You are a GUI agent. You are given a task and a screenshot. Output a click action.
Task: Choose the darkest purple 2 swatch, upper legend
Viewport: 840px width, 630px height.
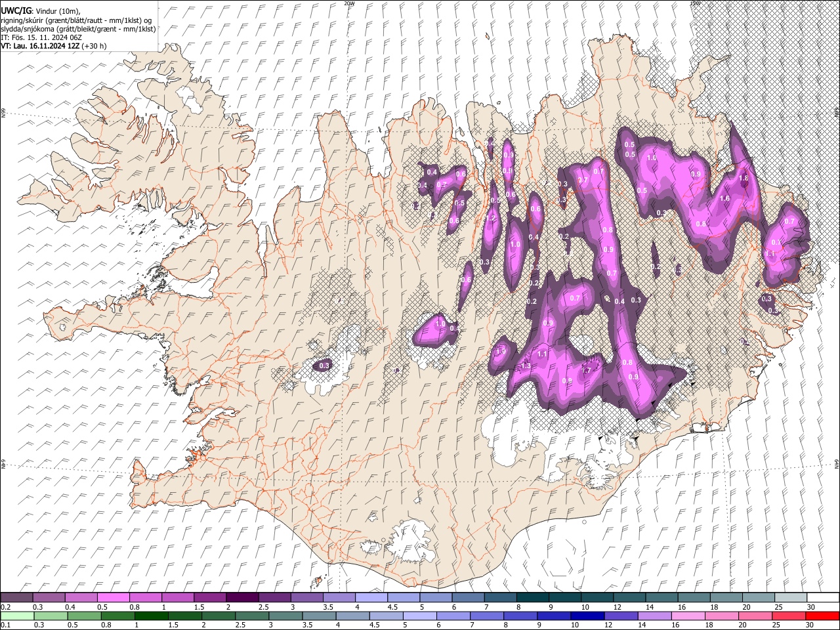pos(242,597)
